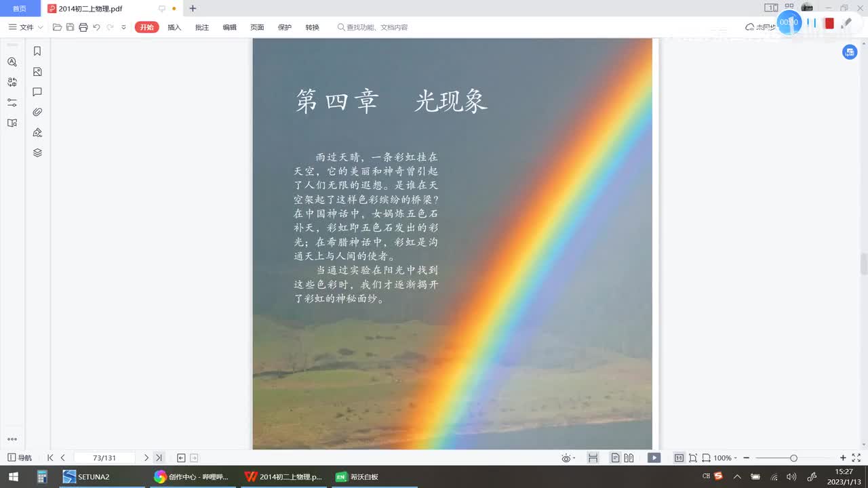Open the zoom search tool in left sidebar
868x488 pixels.
12,62
